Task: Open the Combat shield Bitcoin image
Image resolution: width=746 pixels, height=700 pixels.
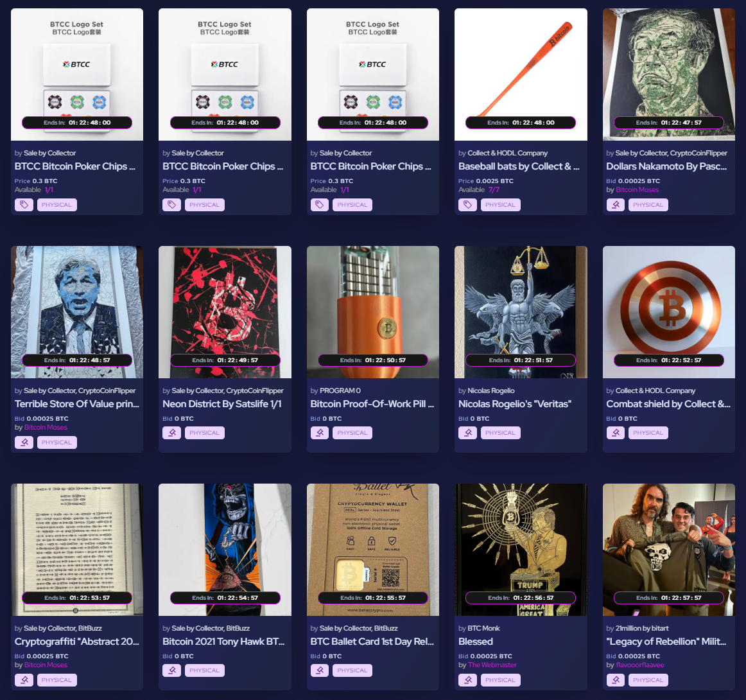Action: 669,311
